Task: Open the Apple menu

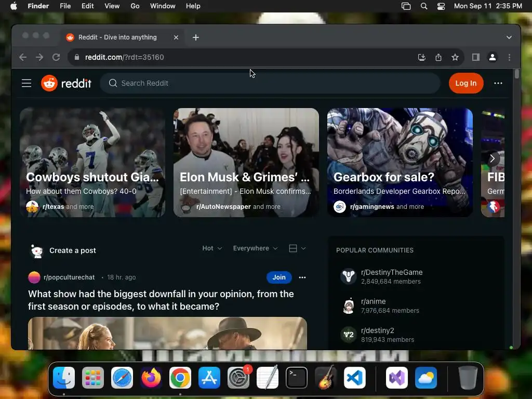Action: pyautogui.click(x=14, y=6)
